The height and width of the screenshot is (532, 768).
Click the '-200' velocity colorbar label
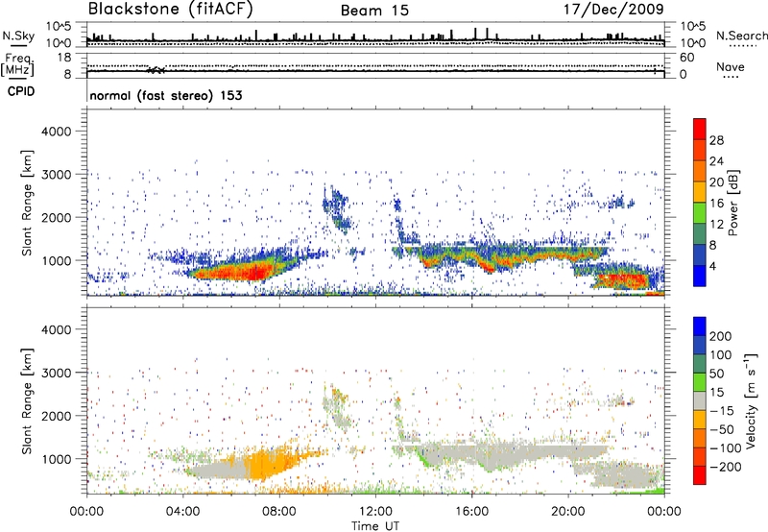pos(725,467)
